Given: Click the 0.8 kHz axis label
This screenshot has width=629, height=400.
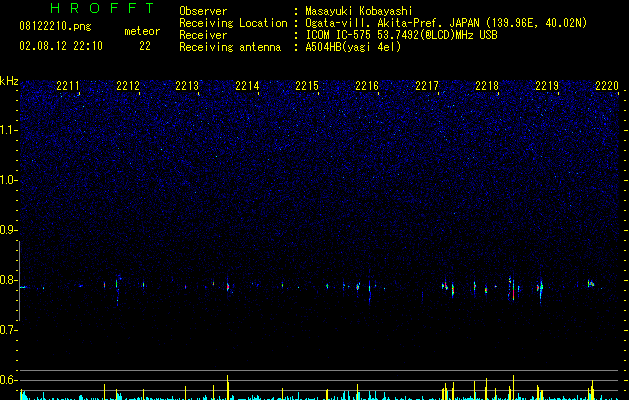Looking at the screenshot, I should coord(9,280).
